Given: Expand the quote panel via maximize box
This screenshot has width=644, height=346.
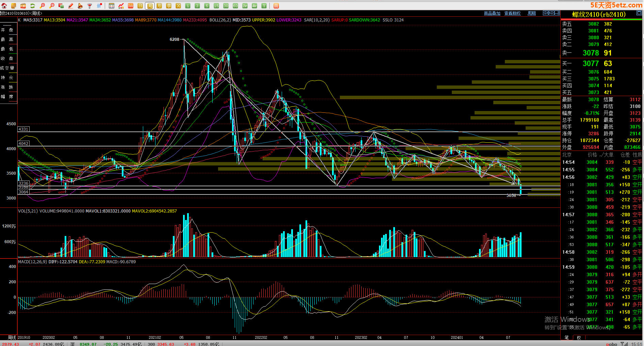Looking at the screenshot, I should 639,13.
